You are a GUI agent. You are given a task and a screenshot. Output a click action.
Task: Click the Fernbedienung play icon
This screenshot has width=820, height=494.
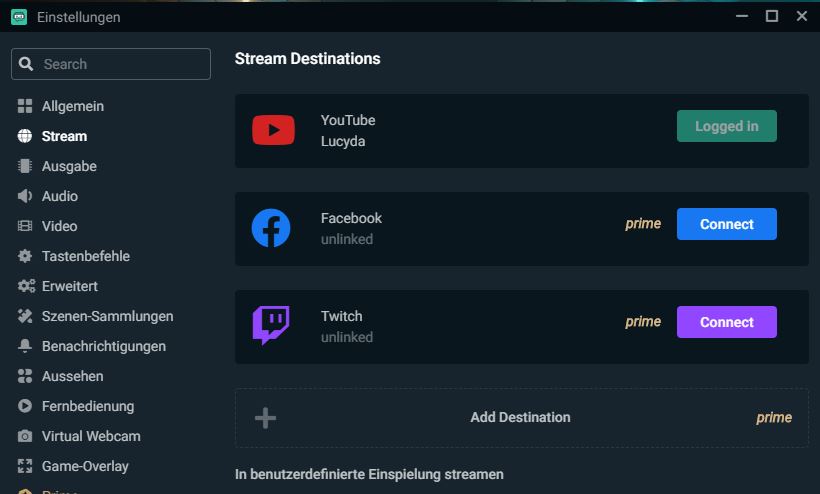pyautogui.click(x=25, y=406)
